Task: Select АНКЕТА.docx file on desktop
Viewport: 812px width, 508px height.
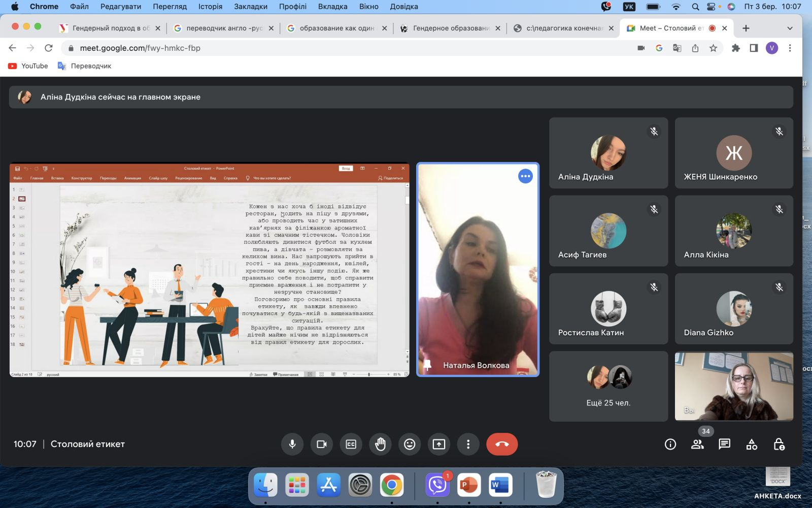Action: pyautogui.click(x=777, y=482)
